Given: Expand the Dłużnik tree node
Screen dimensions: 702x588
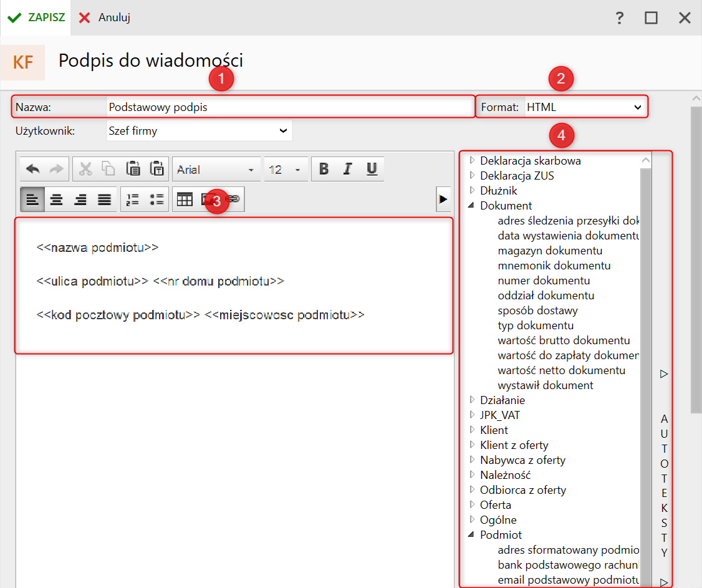Looking at the screenshot, I should [472, 190].
